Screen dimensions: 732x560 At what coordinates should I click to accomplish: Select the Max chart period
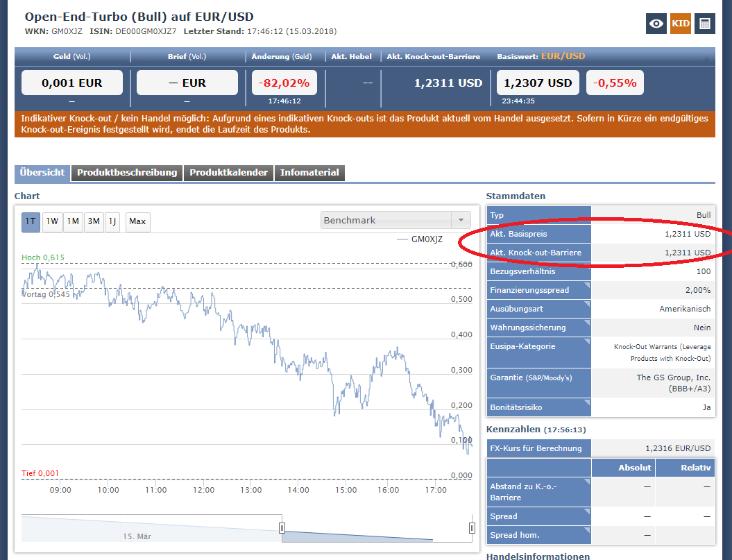coord(137,221)
